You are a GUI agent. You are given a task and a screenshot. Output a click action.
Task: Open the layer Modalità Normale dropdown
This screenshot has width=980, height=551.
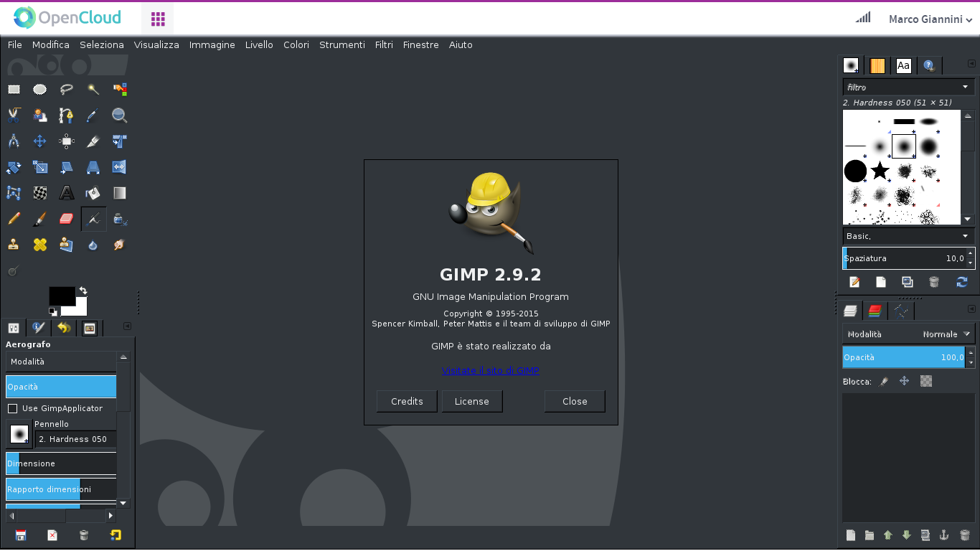pos(908,334)
